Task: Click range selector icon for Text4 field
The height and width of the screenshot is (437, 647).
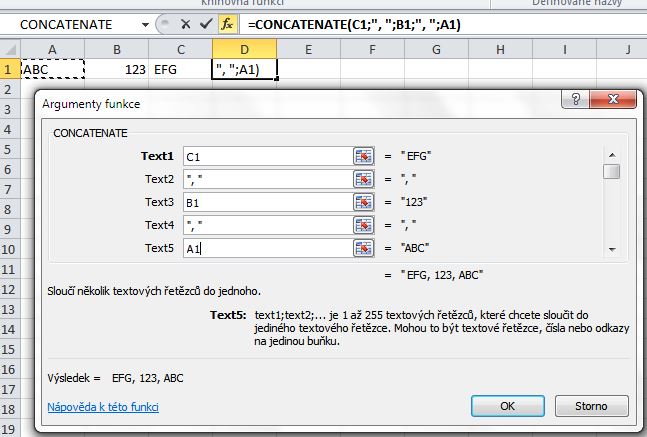Action: 363,225
